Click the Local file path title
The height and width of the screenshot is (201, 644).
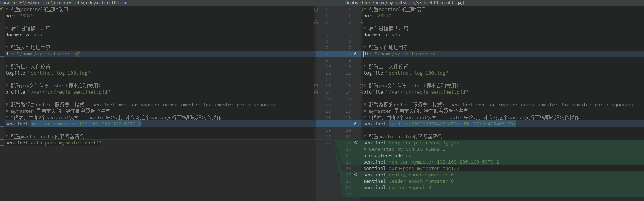[65, 2]
